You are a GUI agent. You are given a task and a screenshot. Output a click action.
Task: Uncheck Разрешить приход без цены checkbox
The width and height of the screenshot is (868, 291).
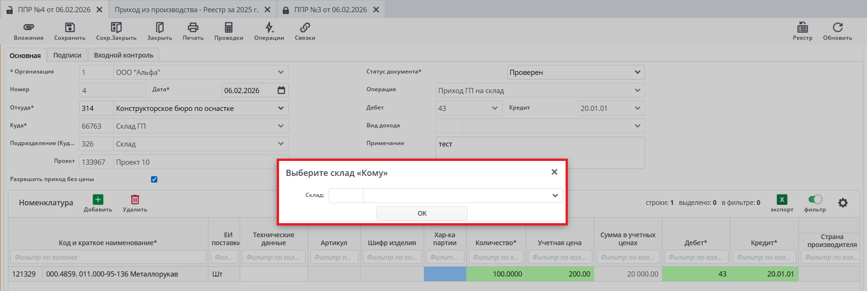[154, 180]
